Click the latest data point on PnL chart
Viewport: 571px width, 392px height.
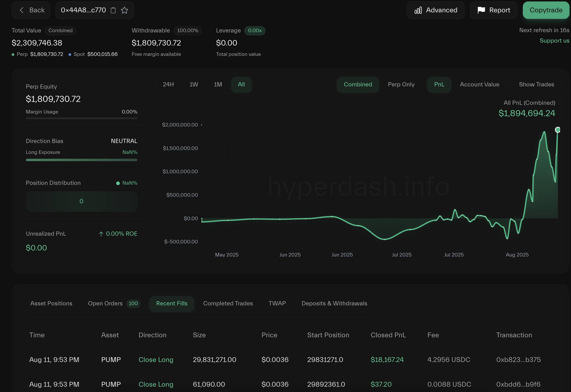pyautogui.click(x=558, y=130)
